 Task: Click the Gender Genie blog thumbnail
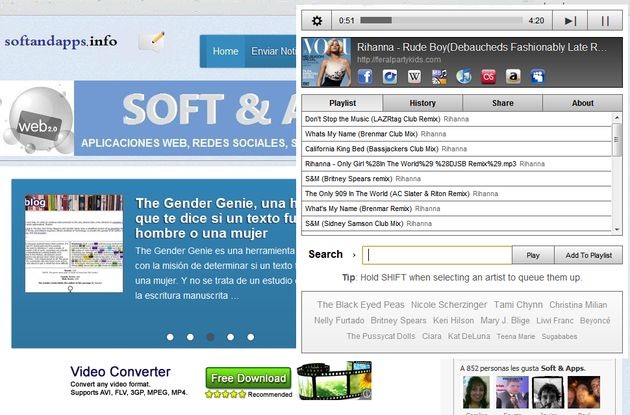(x=74, y=243)
